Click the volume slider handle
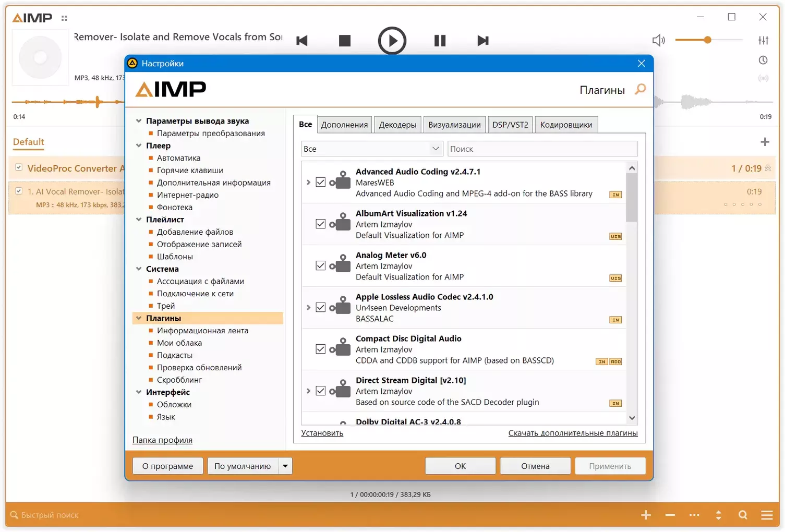Screen dimensions: 785x532 tap(707, 40)
